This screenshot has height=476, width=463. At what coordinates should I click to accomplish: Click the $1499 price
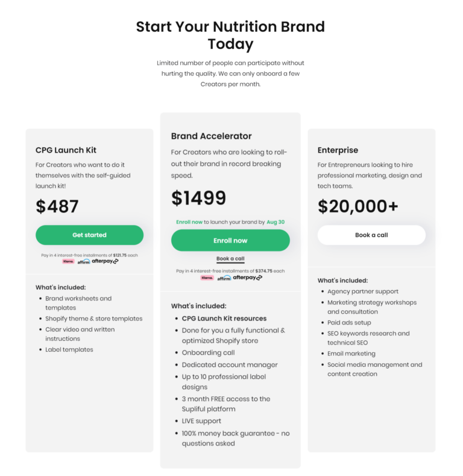(x=198, y=198)
